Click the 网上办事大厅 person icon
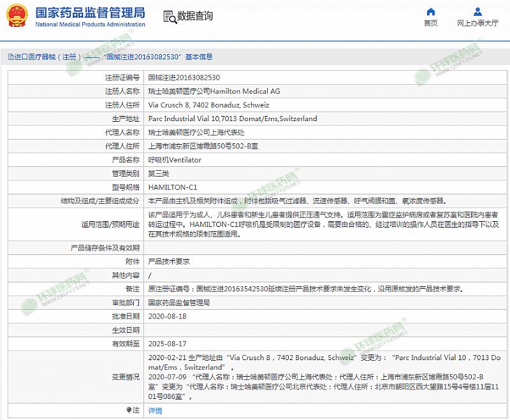 coord(477,12)
